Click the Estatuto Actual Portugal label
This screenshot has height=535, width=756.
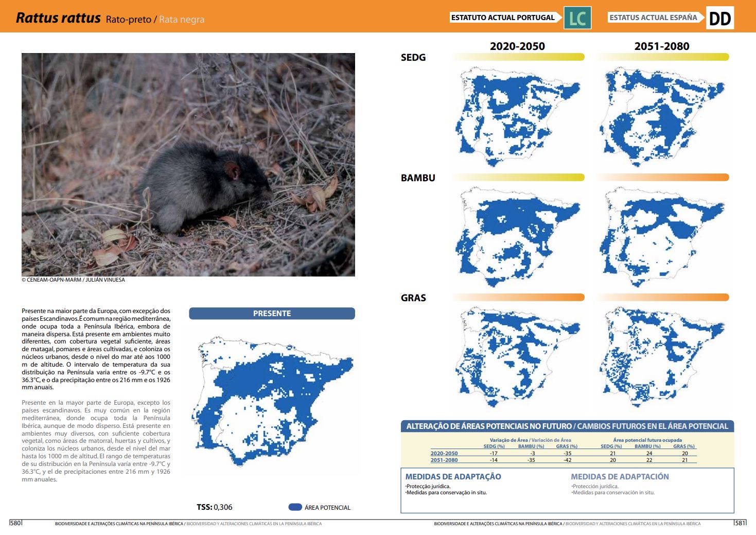click(x=503, y=18)
